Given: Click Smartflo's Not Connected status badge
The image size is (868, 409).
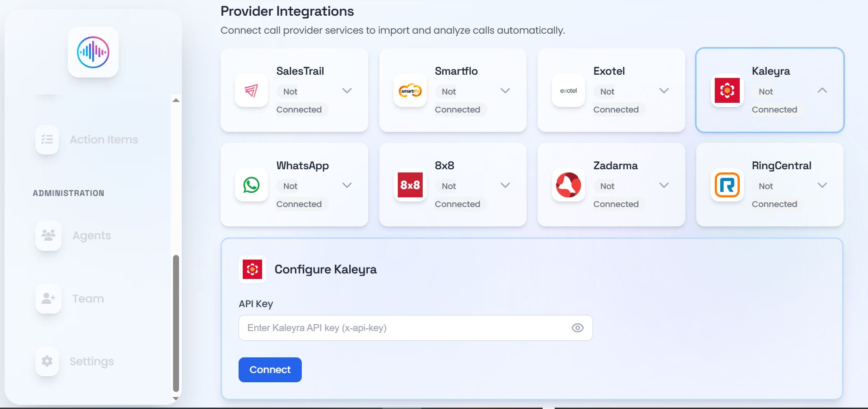Looking at the screenshot, I should tap(461, 101).
